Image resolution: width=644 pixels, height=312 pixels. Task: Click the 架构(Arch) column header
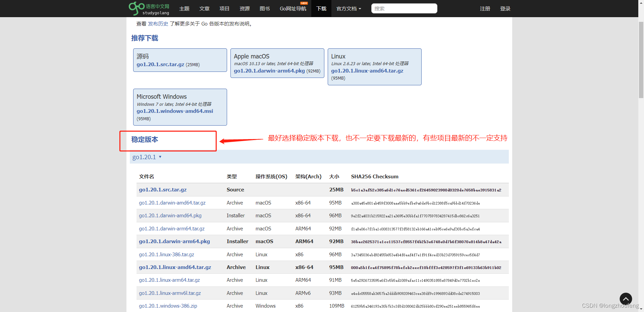(308, 176)
